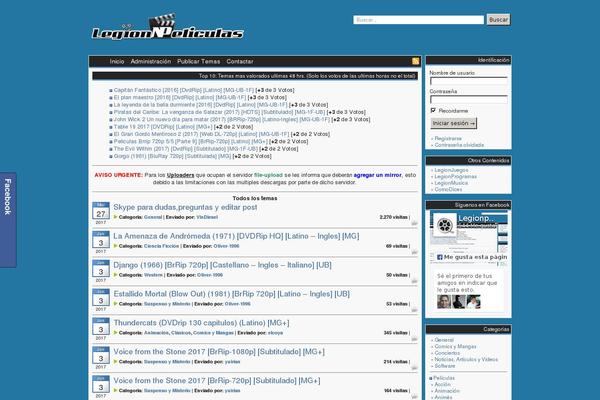Open the LegionMusica link

[x=451, y=183]
